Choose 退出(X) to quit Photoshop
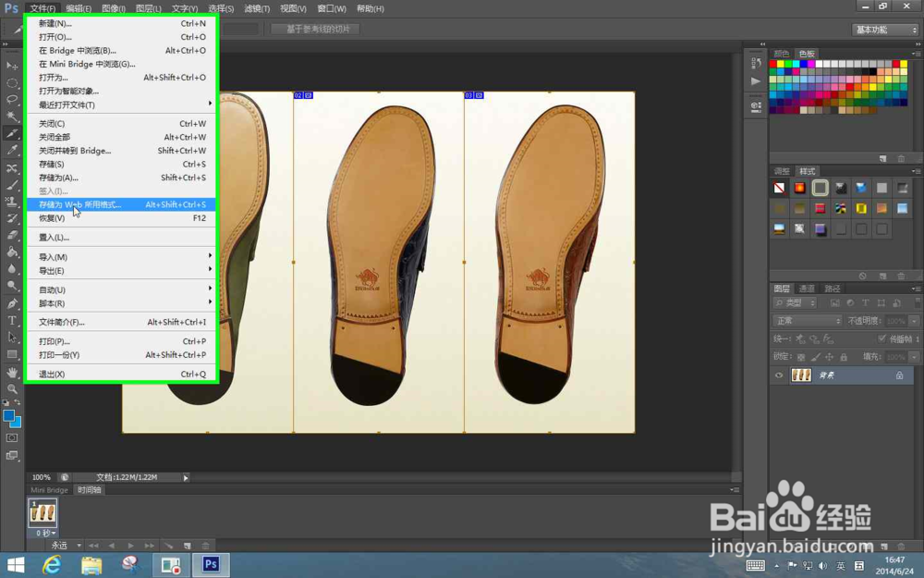Image resolution: width=924 pixels, height=578 pixels. [121, 374]
